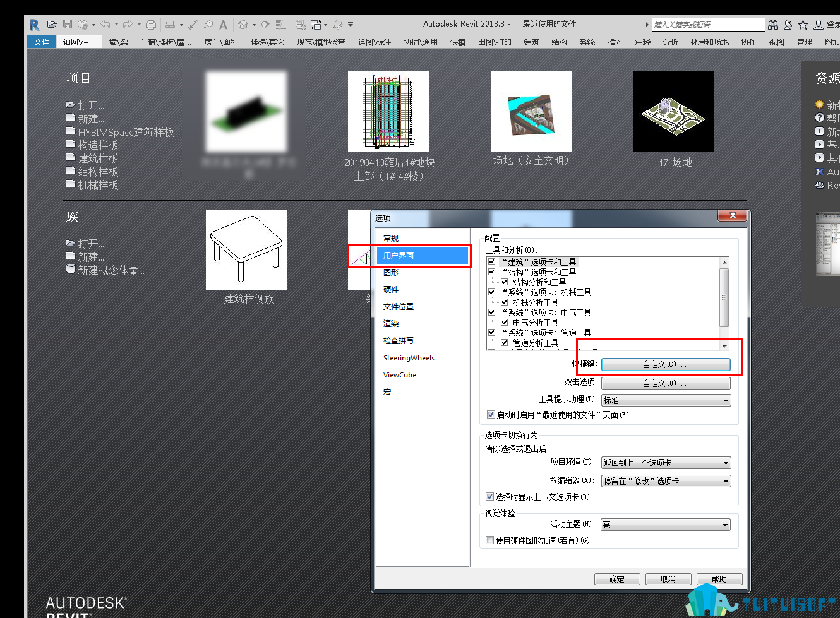The width and height of the screenshot is (840, 618).
Task: Click the binoculars search icon
Action: (x=773, y=25)
